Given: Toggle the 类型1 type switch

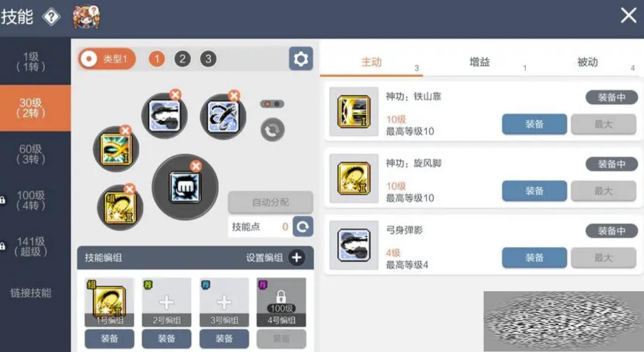Looking at the screenshot, I should pos(107,59).
